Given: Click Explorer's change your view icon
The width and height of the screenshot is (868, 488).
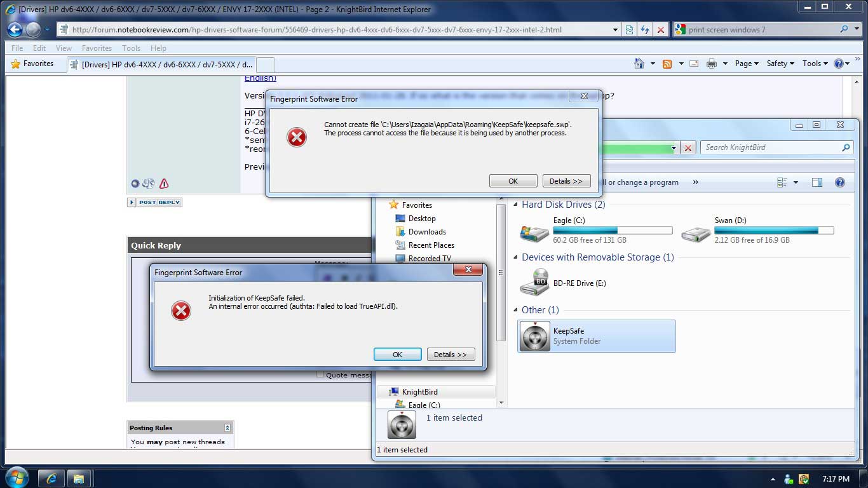Looking at the screenshot, I should 782,182.
